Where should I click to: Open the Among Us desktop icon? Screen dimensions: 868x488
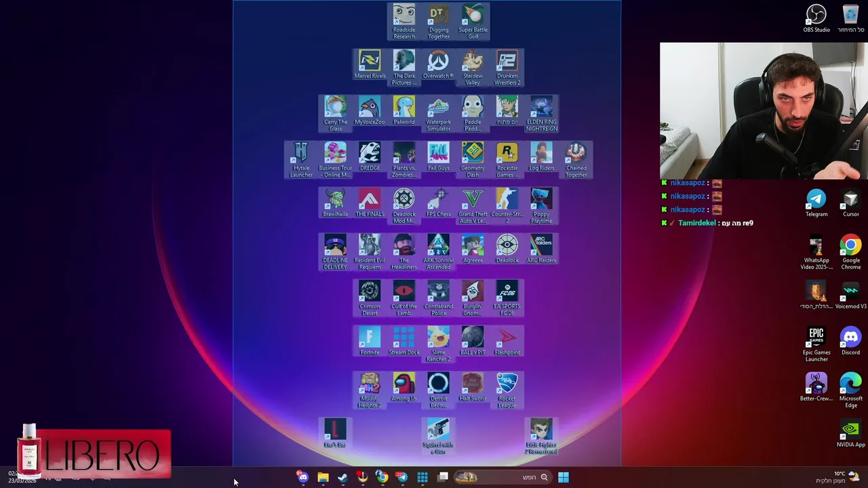404,388
